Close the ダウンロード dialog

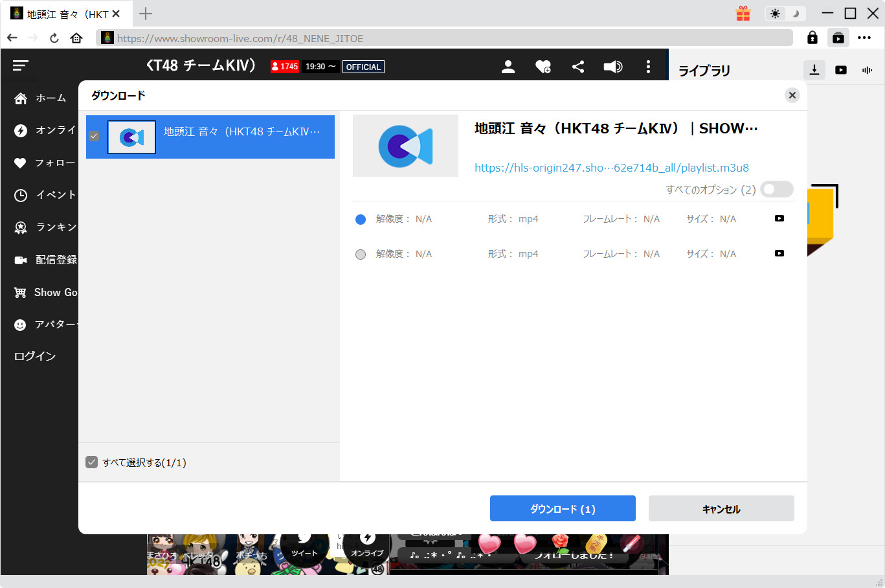tap(792, 95)
